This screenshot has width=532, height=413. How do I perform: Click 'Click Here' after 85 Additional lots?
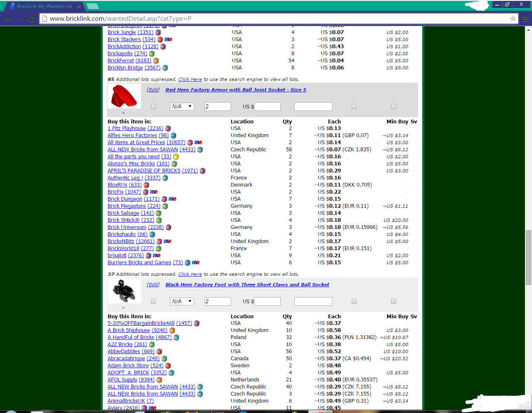click(x=190, y=80)
